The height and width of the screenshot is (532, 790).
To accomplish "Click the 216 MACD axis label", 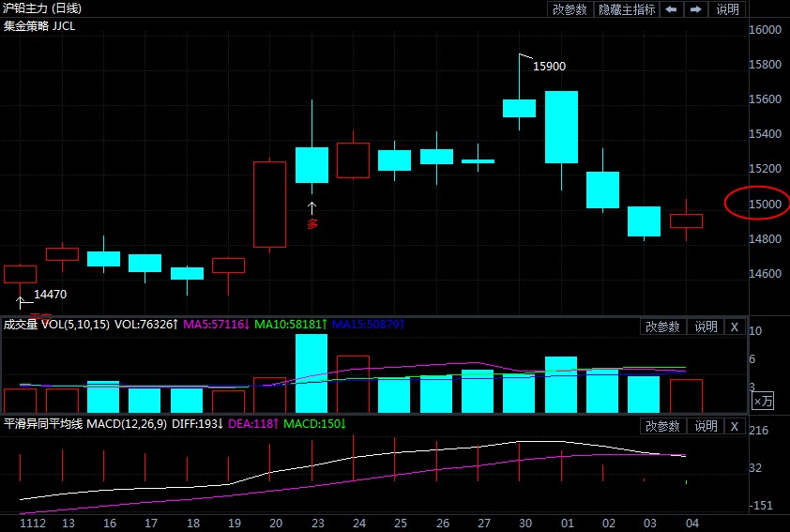I will 759,431.
